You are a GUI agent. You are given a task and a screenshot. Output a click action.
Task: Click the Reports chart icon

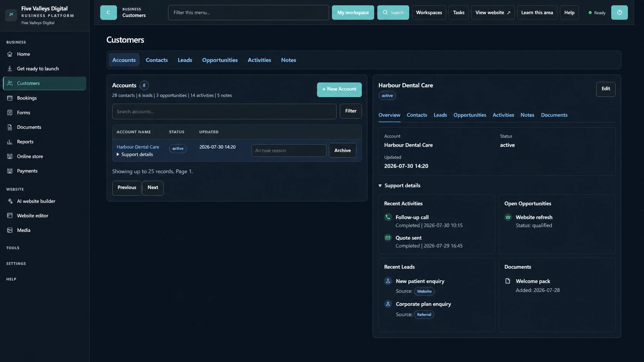pos(10,142)
